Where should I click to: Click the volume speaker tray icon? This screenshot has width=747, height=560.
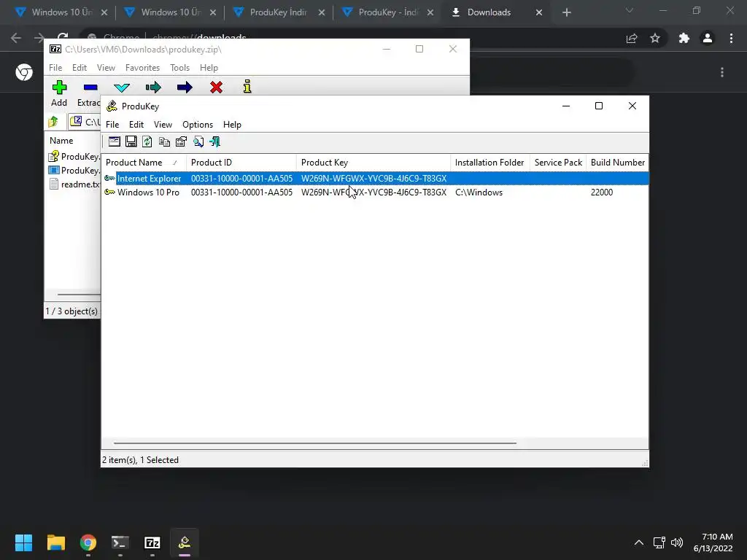click(x=676, y=542)
